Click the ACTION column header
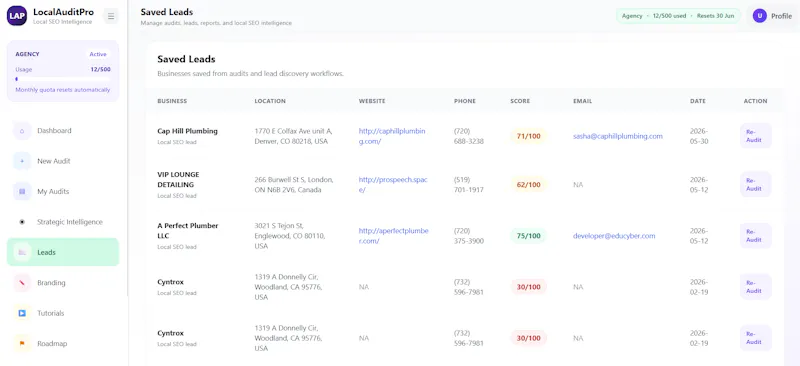This screenshot has height=366, width=800. point(755,101)
